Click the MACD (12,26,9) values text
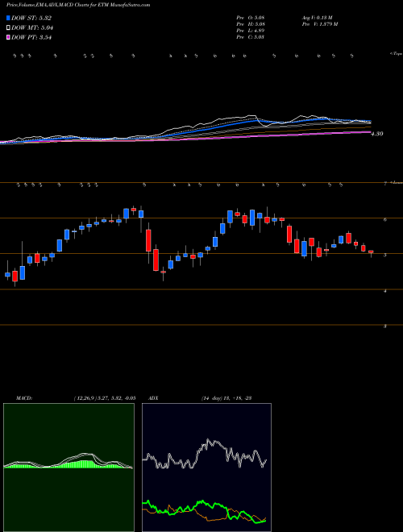 click(104, 398)
